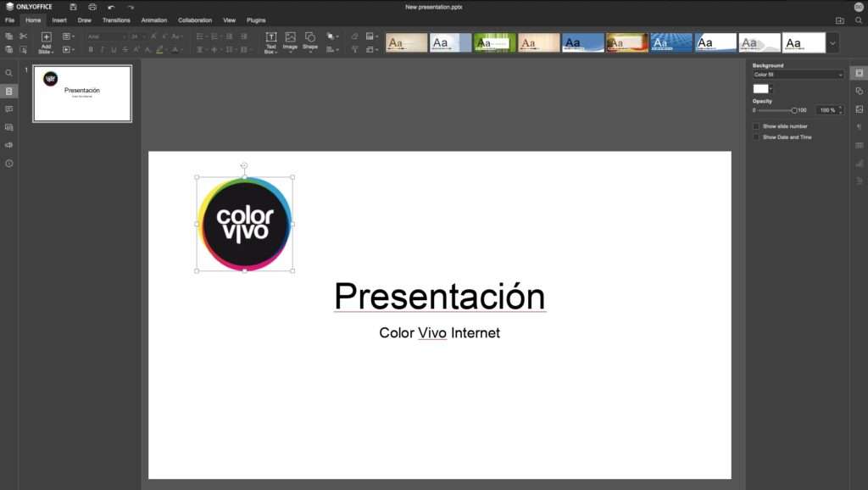868x490 pixels.
Task: Print the presentation using the printer icon
Action: tap(92, 7)
